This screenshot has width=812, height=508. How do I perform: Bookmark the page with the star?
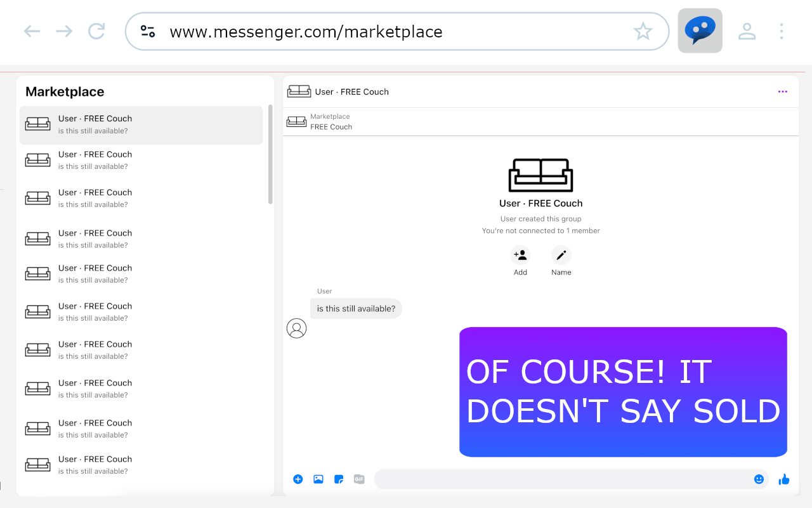643,31
